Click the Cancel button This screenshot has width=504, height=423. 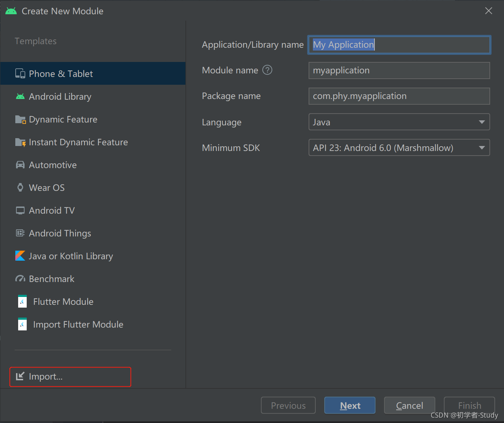[410, 405]
